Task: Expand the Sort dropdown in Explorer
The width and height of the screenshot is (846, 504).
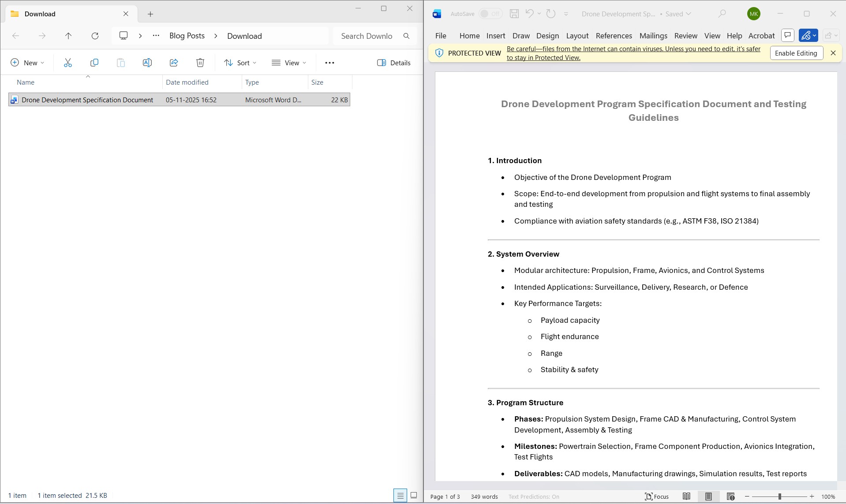Action: tap(240, 63)
